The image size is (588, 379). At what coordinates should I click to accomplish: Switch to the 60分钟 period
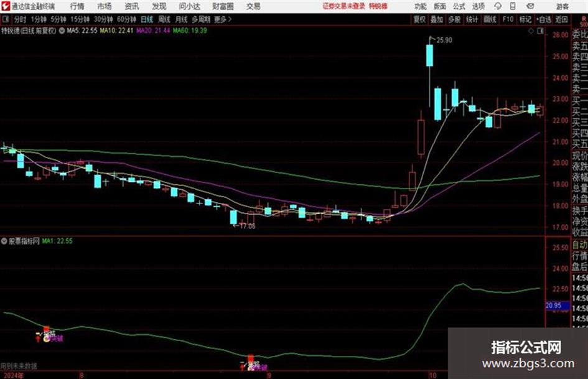[126, 19]
